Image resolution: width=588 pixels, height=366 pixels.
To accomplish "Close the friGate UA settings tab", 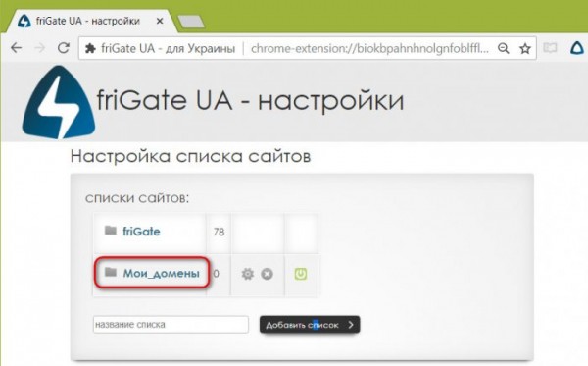I will [x=160, y=21].
